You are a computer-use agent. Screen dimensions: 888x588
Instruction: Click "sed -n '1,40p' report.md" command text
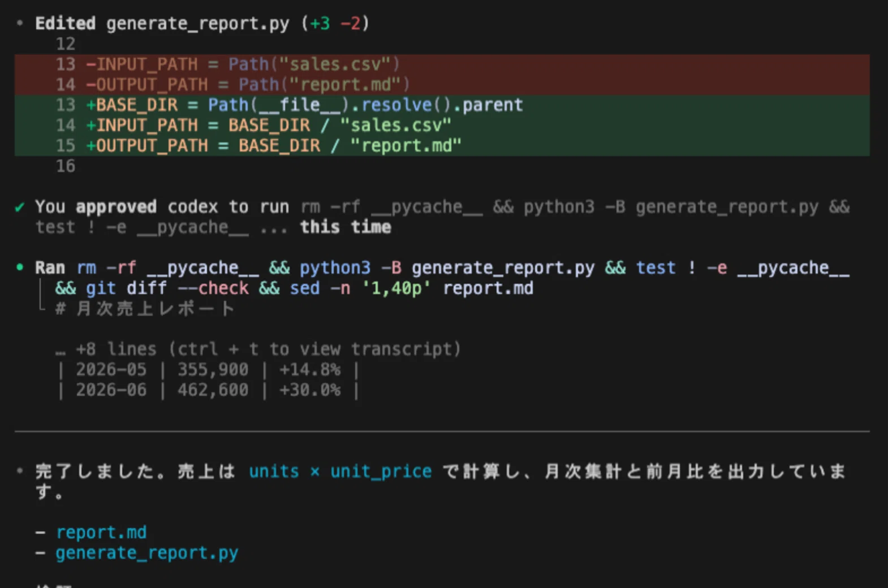click(x=411, y=288)
